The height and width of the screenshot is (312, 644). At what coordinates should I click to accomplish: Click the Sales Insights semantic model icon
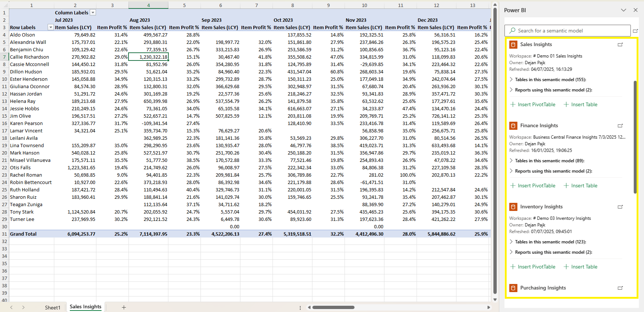click(513, 45)
